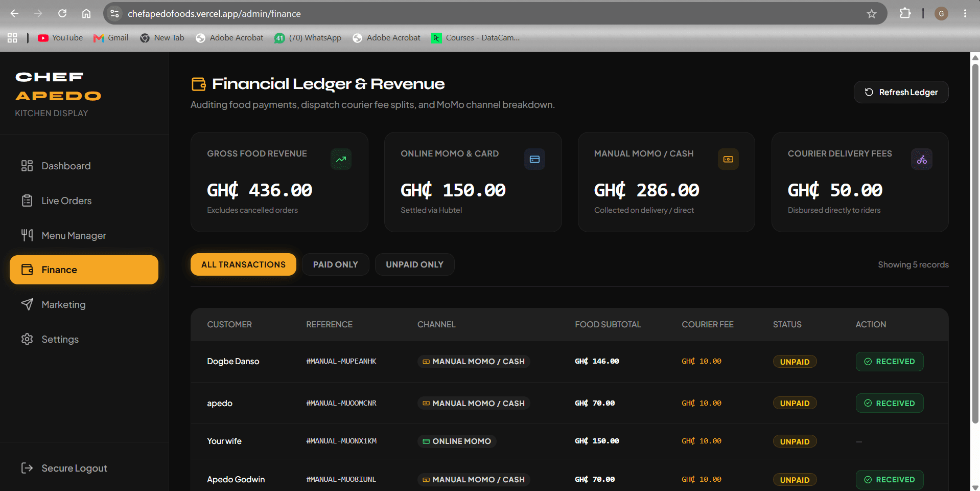The width and height of the screenshot is (980, 491).
Task: Click the Dogbe Danso UNPAID status badge
Action: tap(795, 362)
